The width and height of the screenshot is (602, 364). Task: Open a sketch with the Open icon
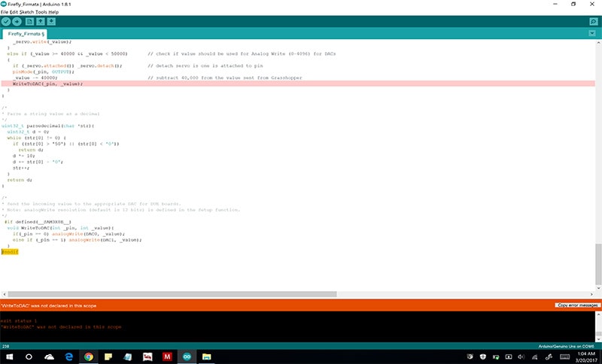[41, 22]
